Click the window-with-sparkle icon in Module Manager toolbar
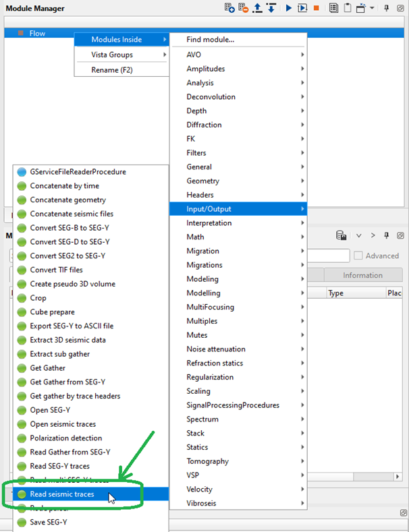409x532 pixels. 361,8
